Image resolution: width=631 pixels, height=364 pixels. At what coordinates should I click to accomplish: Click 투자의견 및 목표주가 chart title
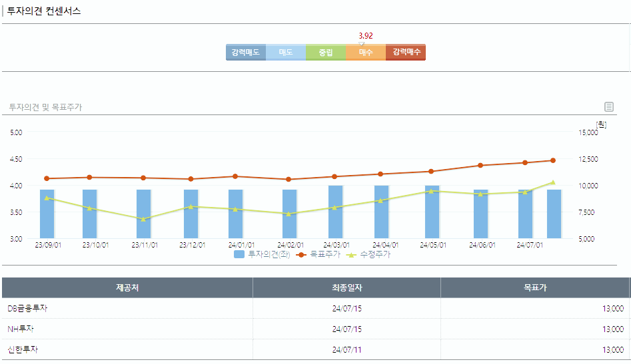tap(45, 107)
